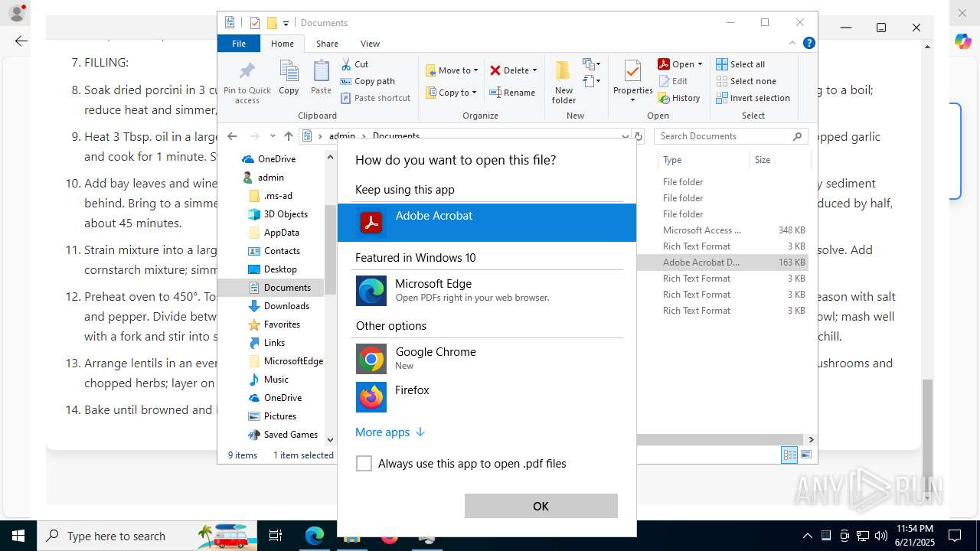
Task: Switch to the Home ribbon tab
Action: (283, 44)
